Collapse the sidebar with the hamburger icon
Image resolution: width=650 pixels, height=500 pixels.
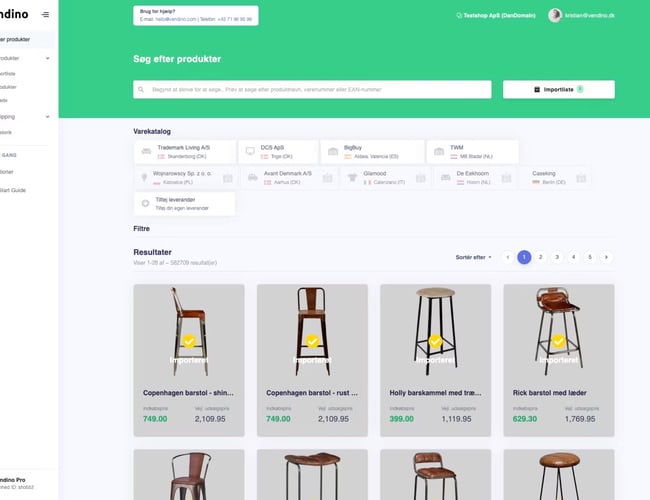[45, 15]
